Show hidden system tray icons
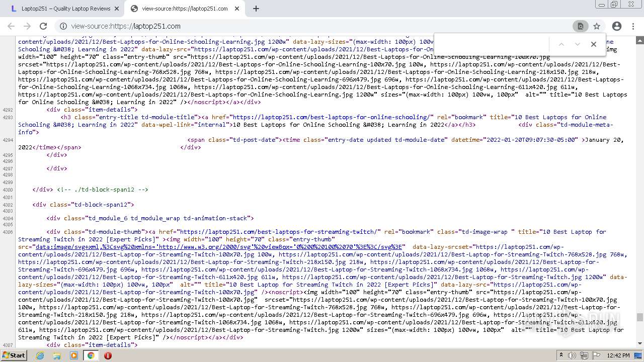The height and width of the screenshot is (362, 644). tap(561, 355)
